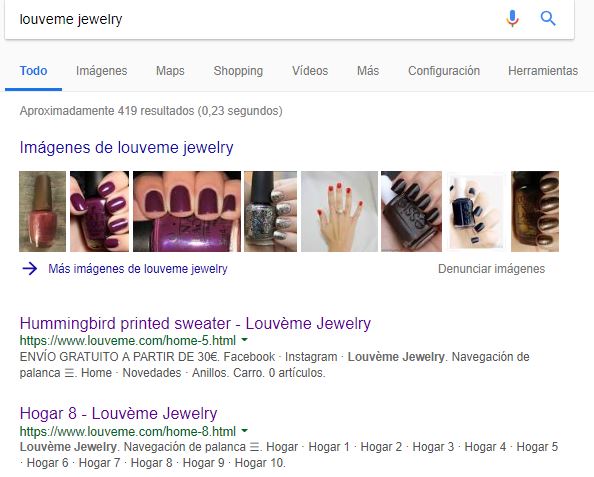Open the hand with ring thumbnail
The width and height of the screenshot is (594, 477).
click(x=339, y=211)
